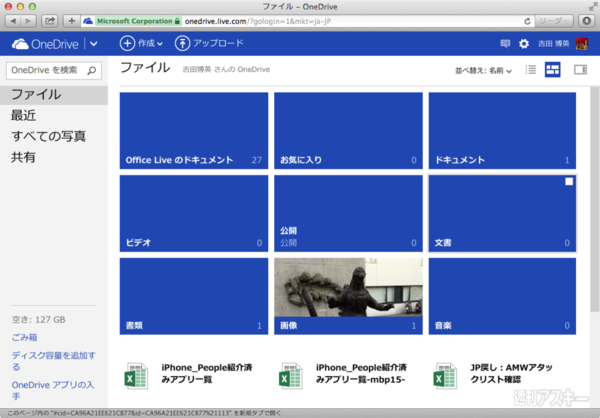Click ディスク容量を追加する link
This screenshot has height=418, width=600.
54,361
